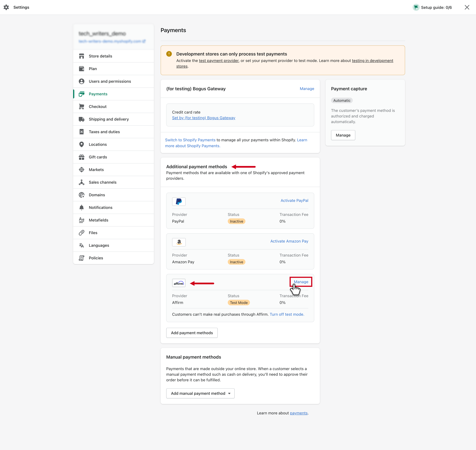
Task: Click the Turn off test mode link
Action: 287,314
